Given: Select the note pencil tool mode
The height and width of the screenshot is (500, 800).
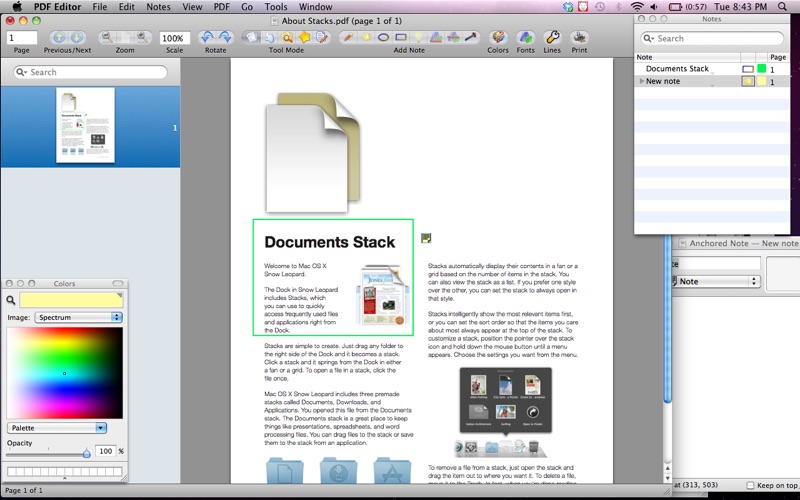Looking at the screenshot, I should pos(322,37).
